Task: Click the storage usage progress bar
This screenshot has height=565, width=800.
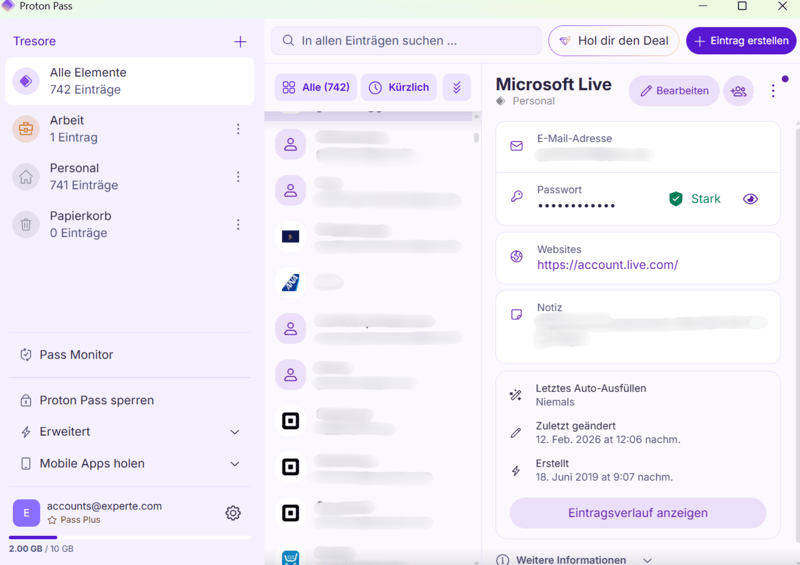Action: pyautogui.click(x=130, y=538)
